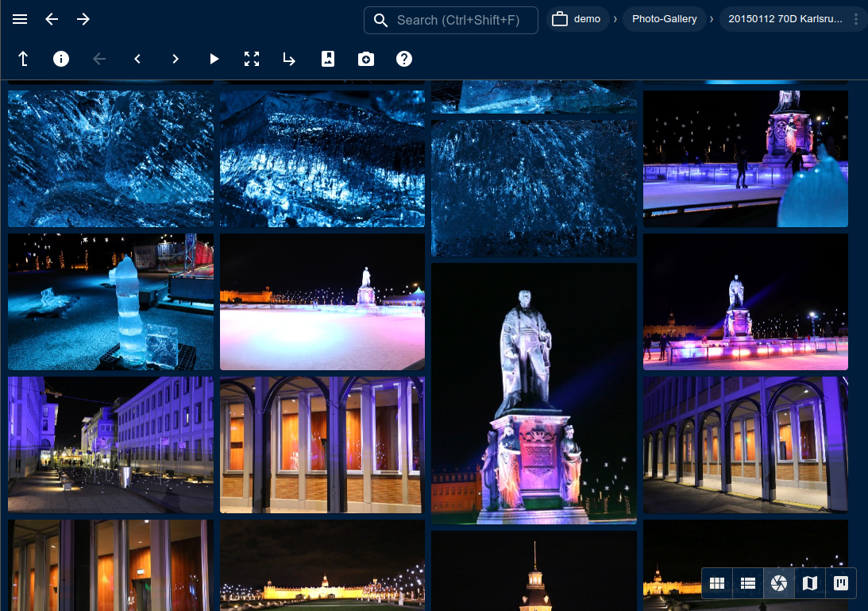Go to previous item using left chevron
This screenshot has width=868, height=611.
point(137,59)
